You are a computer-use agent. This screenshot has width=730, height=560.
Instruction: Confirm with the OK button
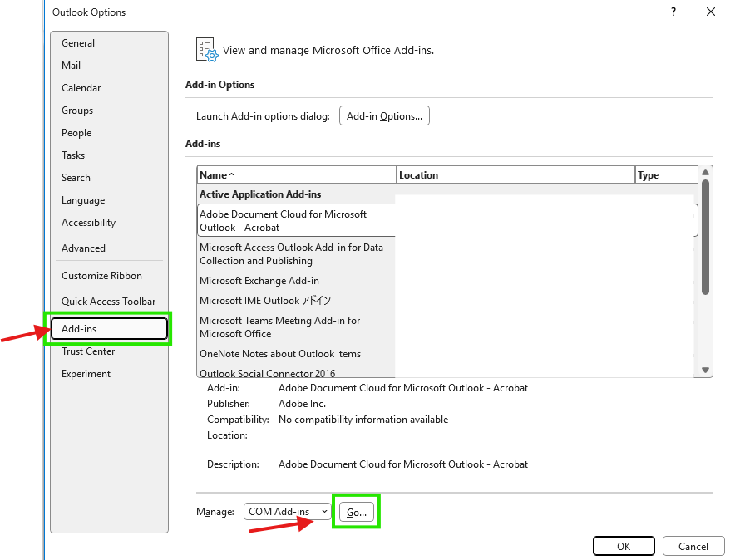point(624,546)
